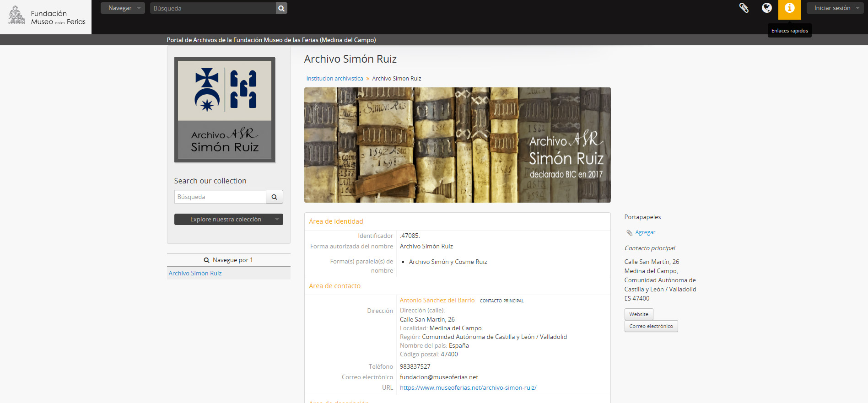Click the email fundacion@museoferias.net text
The image size is (868, 403).
click(439, 377)
